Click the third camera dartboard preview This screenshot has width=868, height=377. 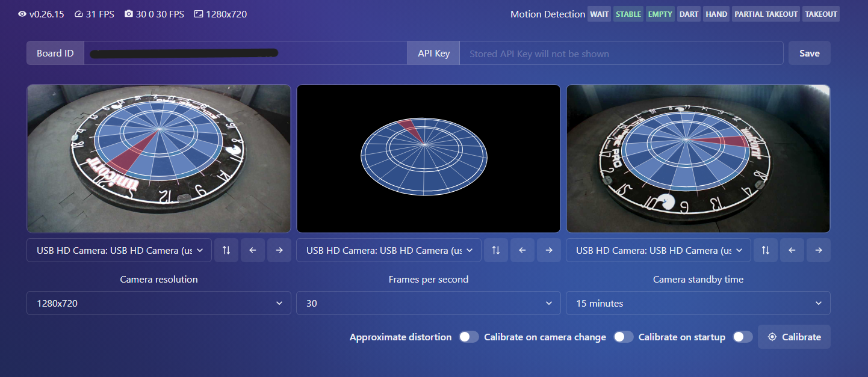[x=698, y=159]
